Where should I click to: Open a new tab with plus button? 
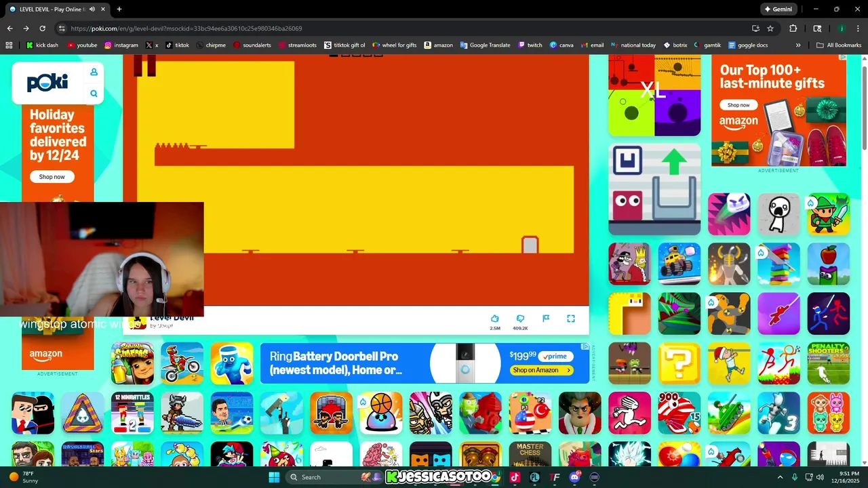point(119,9)
